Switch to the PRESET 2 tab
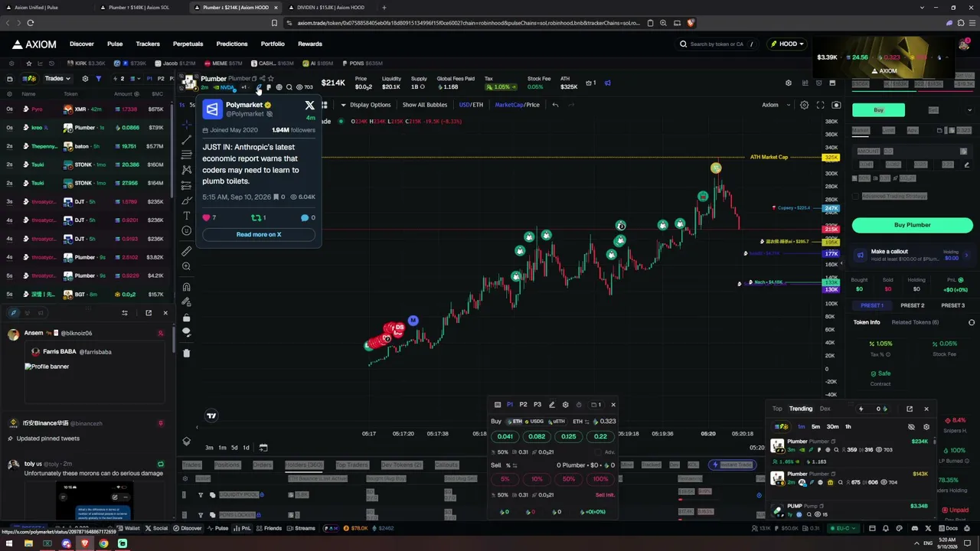This screenshot has height=551, width=980. (x=913, y=305)
